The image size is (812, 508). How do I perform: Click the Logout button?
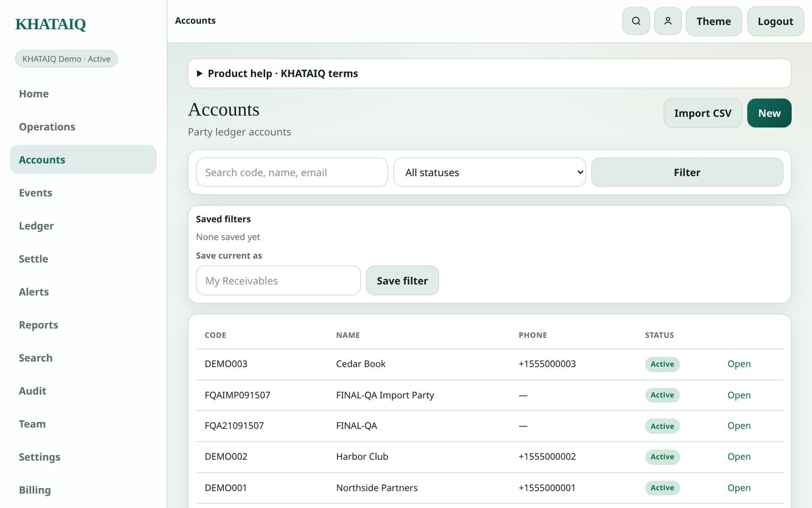pos(775,21)
